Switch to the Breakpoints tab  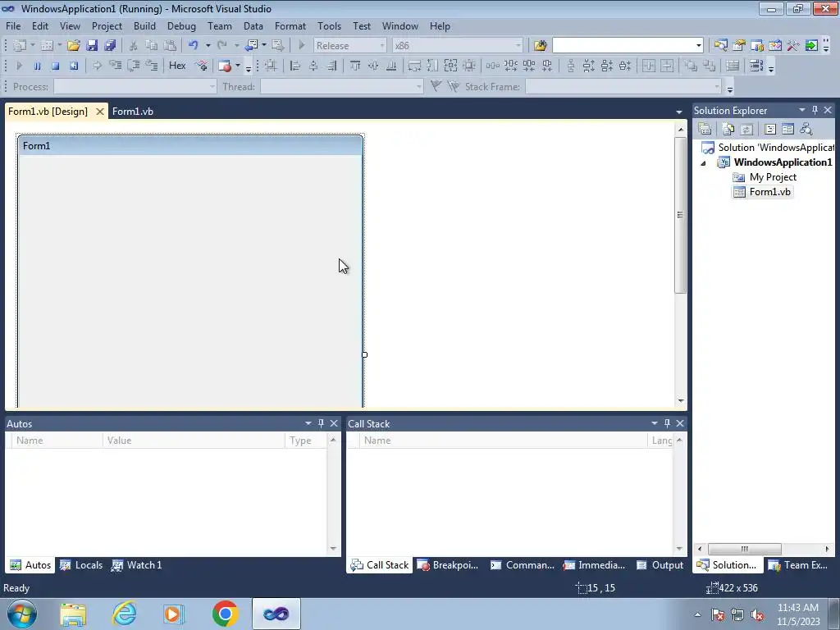tap(448, 565)
